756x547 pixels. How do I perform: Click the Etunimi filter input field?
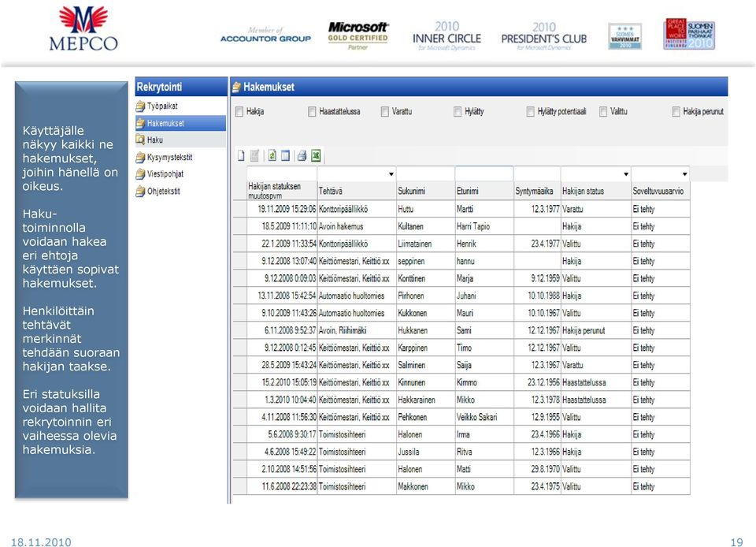484,173
